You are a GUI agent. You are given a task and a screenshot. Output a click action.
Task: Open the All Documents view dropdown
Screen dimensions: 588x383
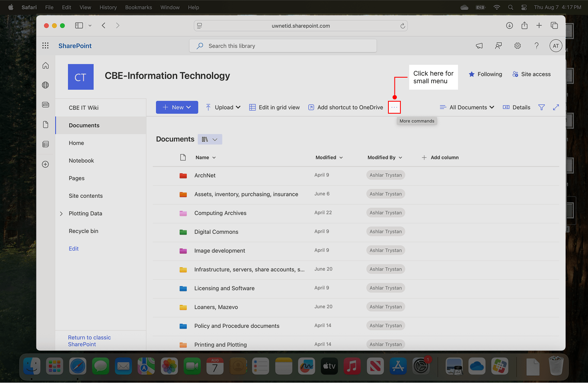point(467,107)
